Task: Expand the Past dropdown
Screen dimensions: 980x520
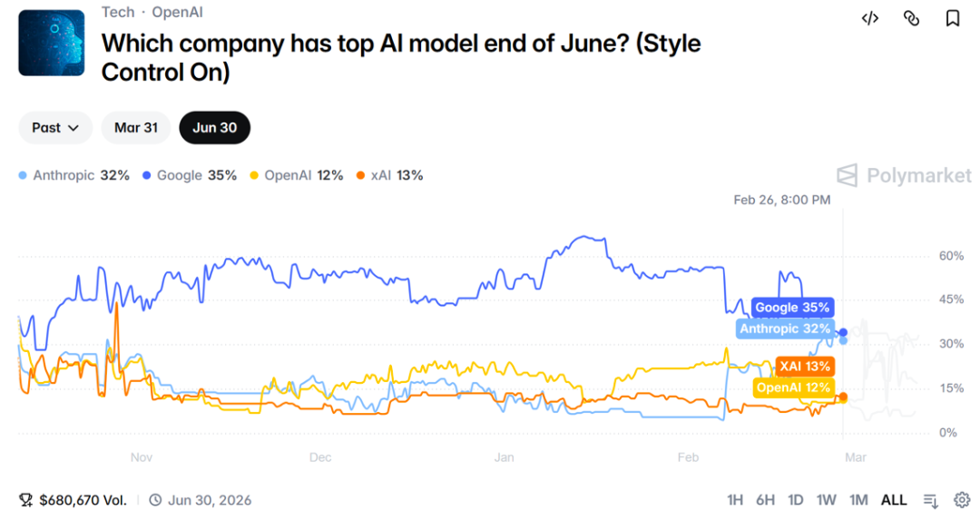Action: (x=55, y=128)
